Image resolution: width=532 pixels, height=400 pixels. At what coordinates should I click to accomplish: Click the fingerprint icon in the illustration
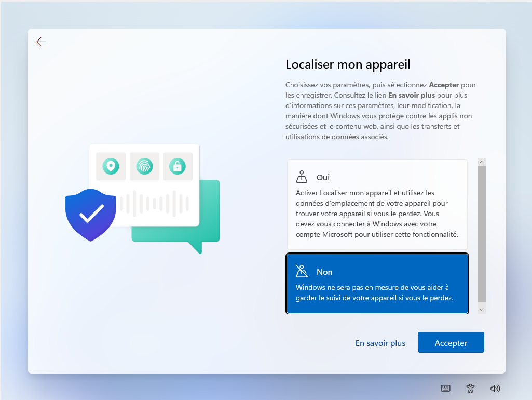click(x=144, y=166)
